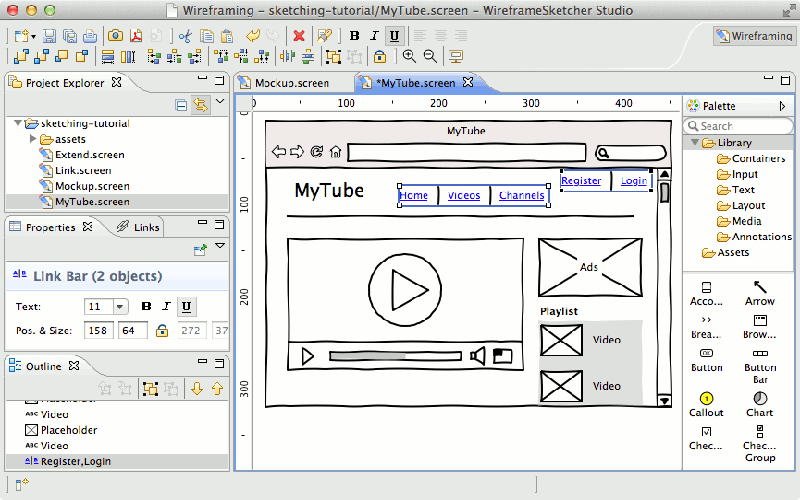Click the Zoom Out magnifier icon
The image size is (800, 500).
coord(430,56)
